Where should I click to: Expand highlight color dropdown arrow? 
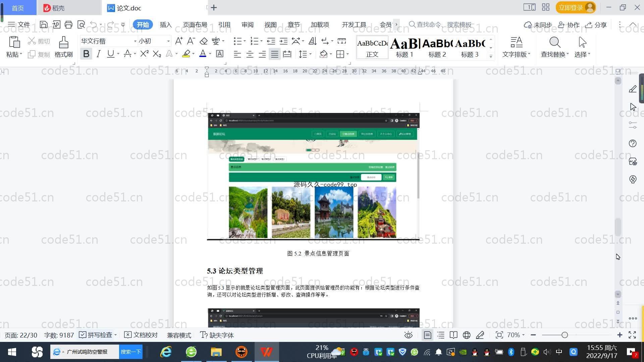[194, 54]
